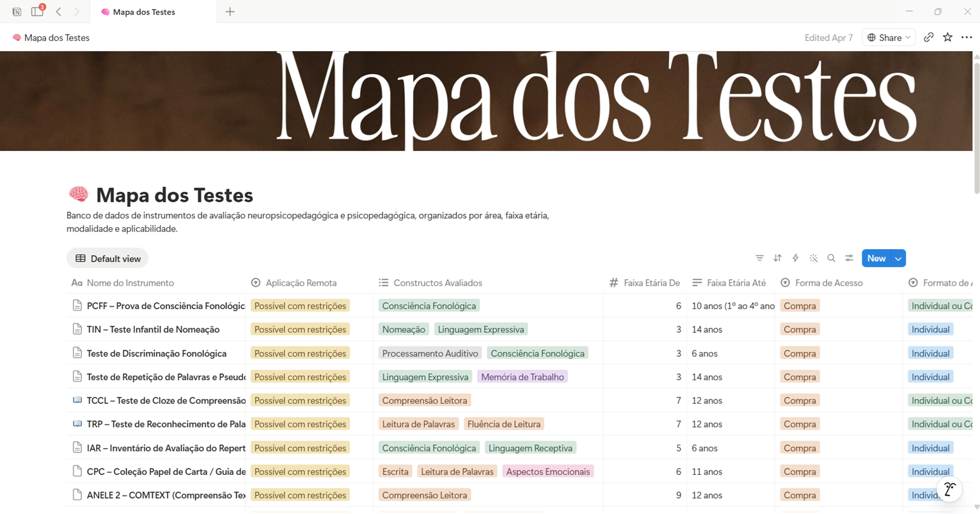980x514 pixels.
Task: Expand the New button dropdown arrow
Action: pos(898,258)
